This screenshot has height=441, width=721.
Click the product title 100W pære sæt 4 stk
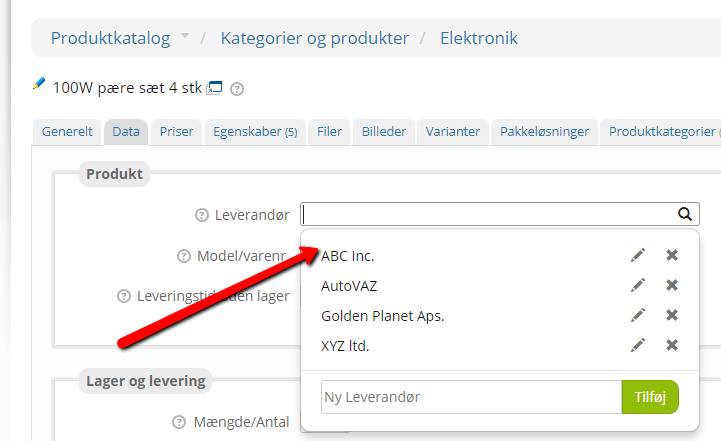[x=127, y=88]
